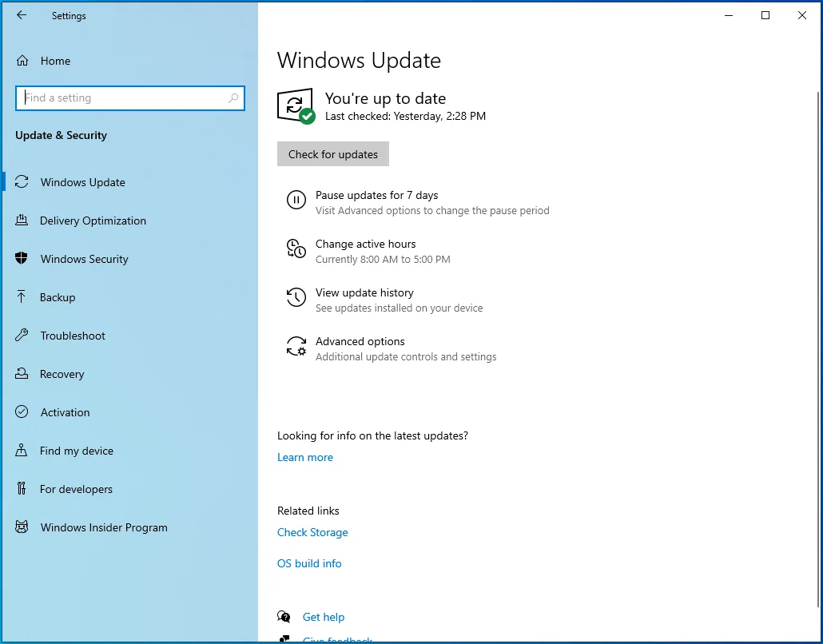This screenshot has width=823, height=644.
Task: Click the Windows Security shield icon
Action: pos(22,259)
